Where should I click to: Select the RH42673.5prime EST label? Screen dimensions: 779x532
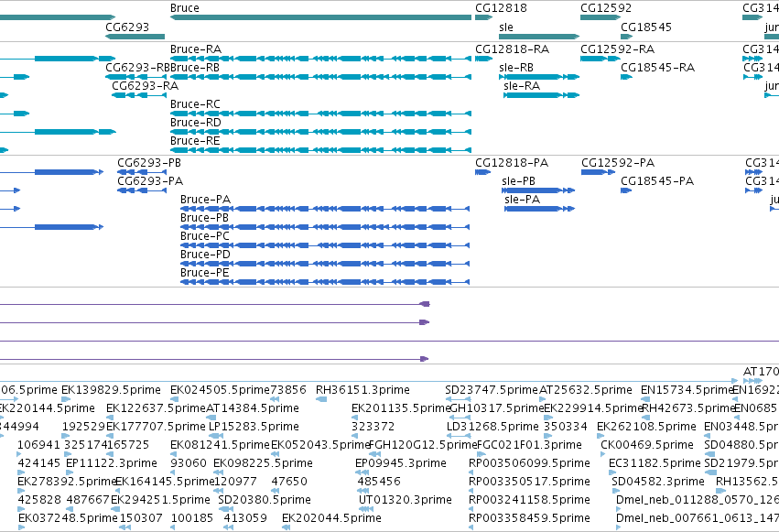(688, 408)
